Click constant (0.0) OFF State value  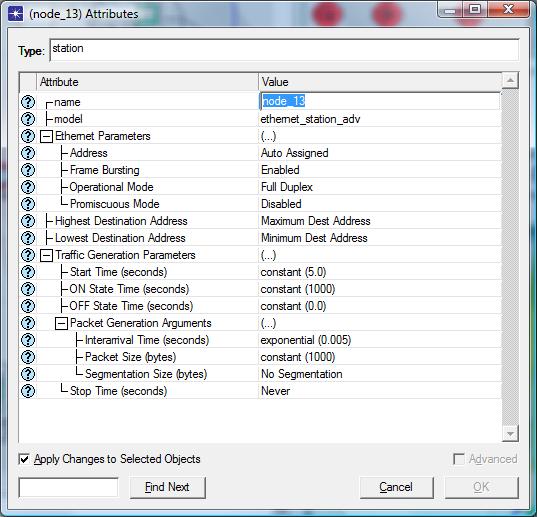pos(294,306)
